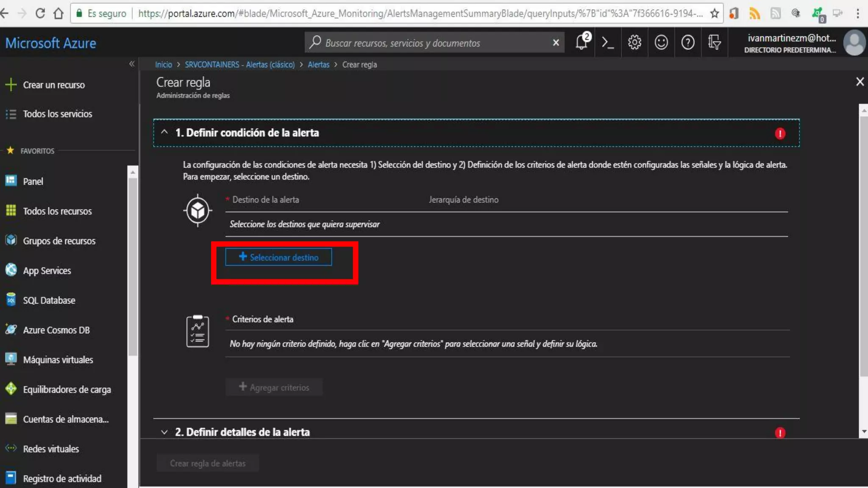
Task: Click the blade's vertical scrollbar down arrow
Action: point(864,432)
